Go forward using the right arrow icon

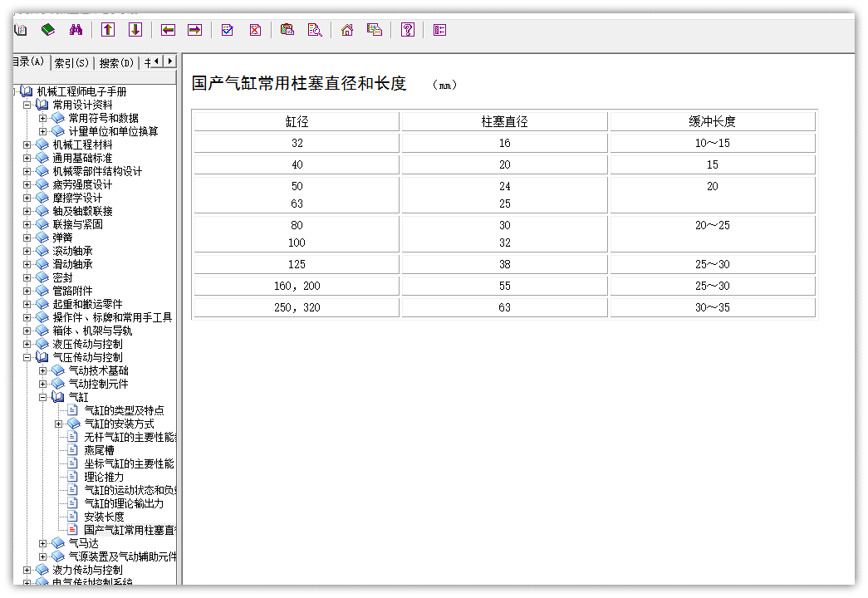tap(194, 30)
